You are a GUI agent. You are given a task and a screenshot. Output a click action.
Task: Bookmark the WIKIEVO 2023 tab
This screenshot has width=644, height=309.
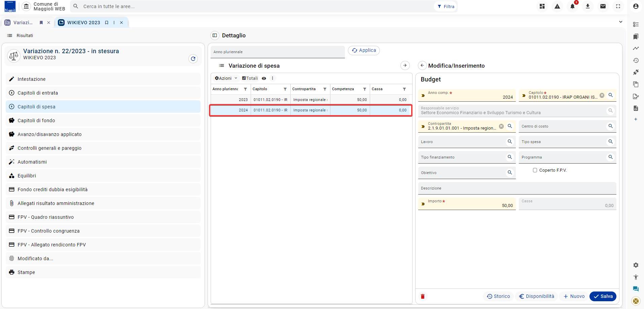coord(107,23)
